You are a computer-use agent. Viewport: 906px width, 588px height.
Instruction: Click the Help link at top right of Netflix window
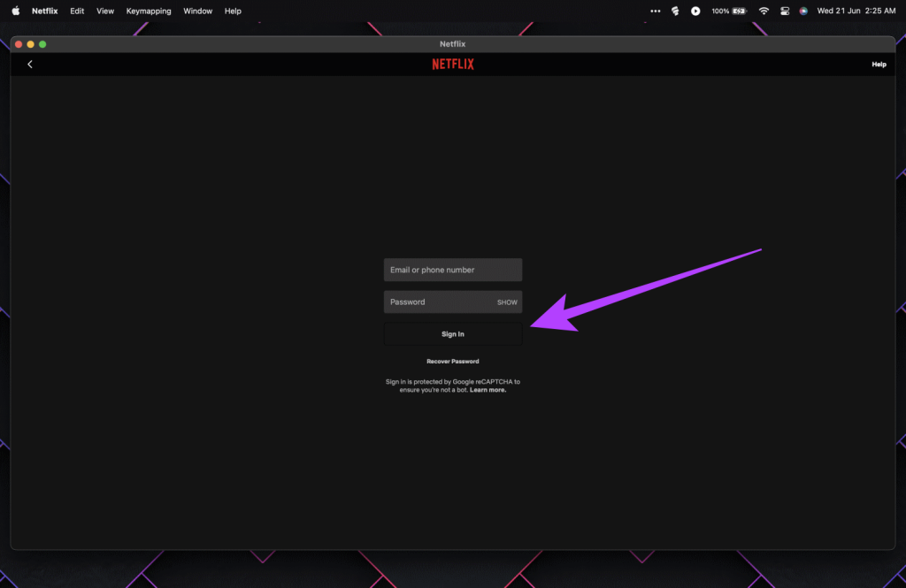tap(879, 65)
